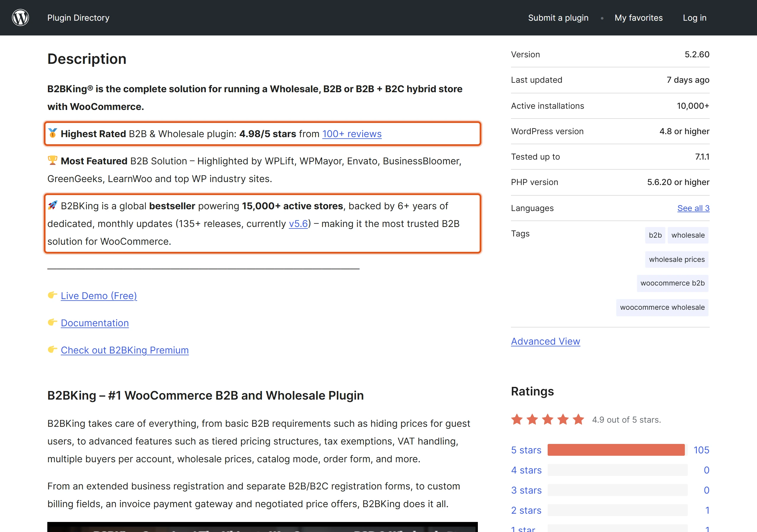Click the 4 stars rating bar

pyautogui.click(x=617, y=470)
